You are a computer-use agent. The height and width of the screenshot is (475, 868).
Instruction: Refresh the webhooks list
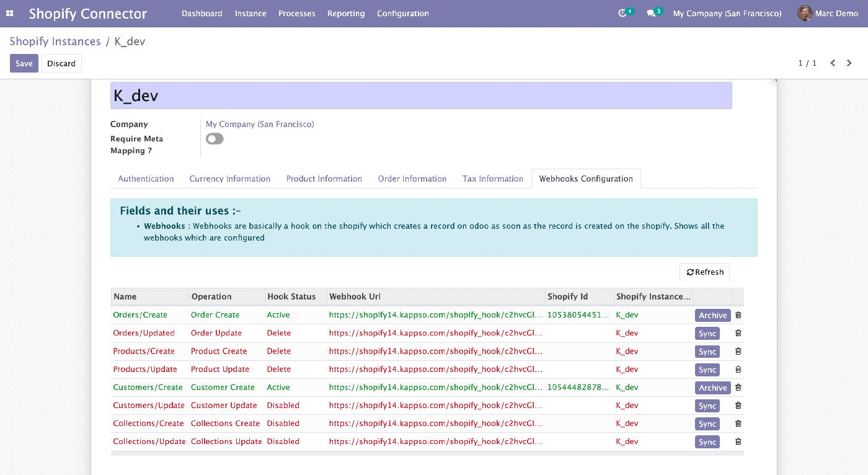(x=705, y=272)
